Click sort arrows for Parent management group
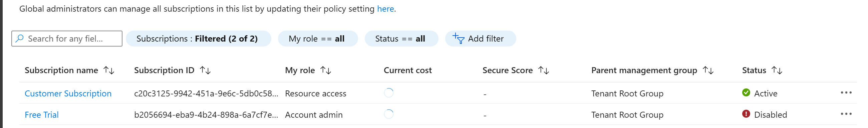Viewport: 868px width, 128px height. tap(708, 70)
